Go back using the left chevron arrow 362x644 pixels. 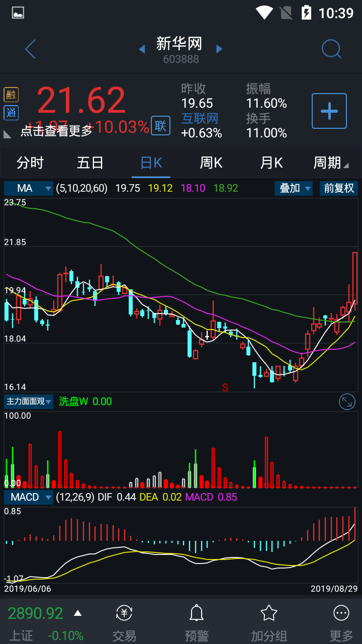[x=30, y=49]
